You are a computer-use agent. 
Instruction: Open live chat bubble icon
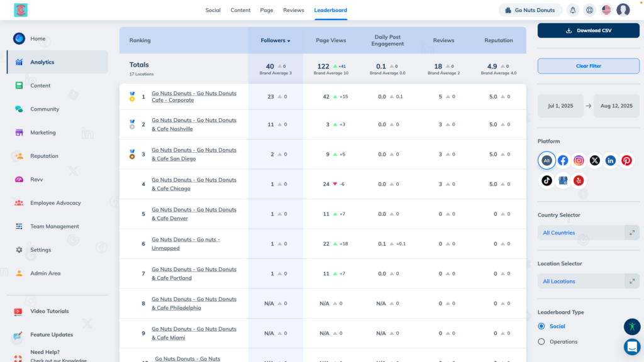click(x=632, y=347)
